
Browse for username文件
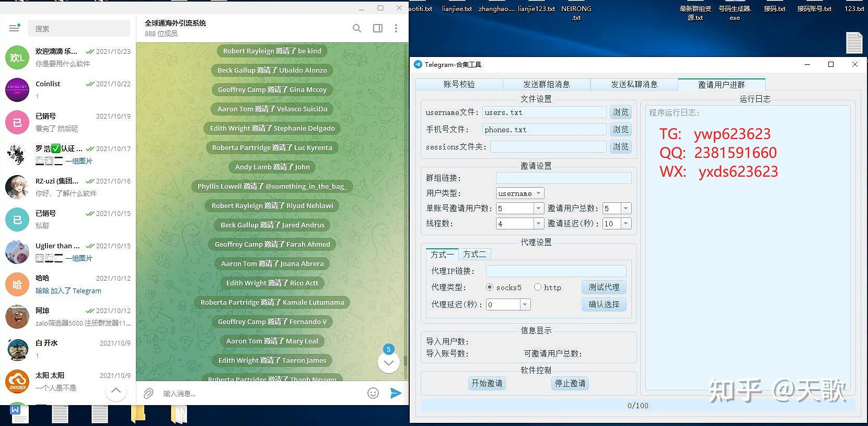[x=621, y=112]
